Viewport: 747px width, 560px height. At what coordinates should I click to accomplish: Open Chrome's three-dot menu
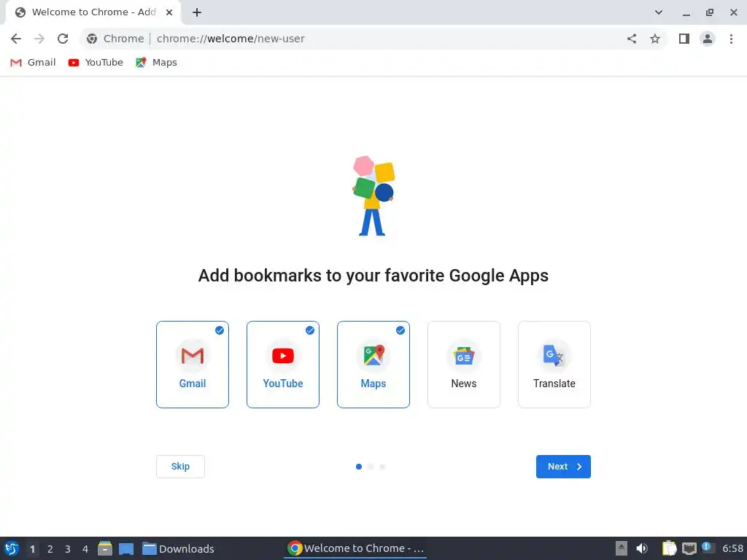[731, 39]
